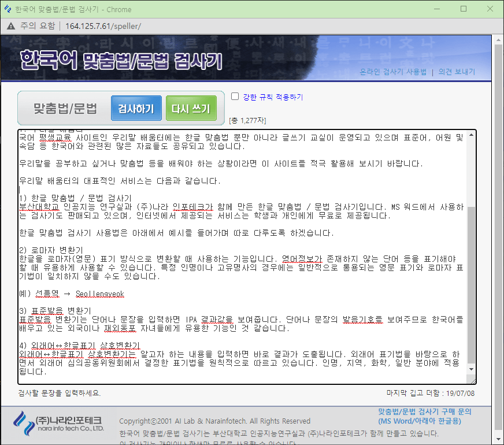
Task: Open the 의견 보내기 feedback link
Action: [456, 72]
